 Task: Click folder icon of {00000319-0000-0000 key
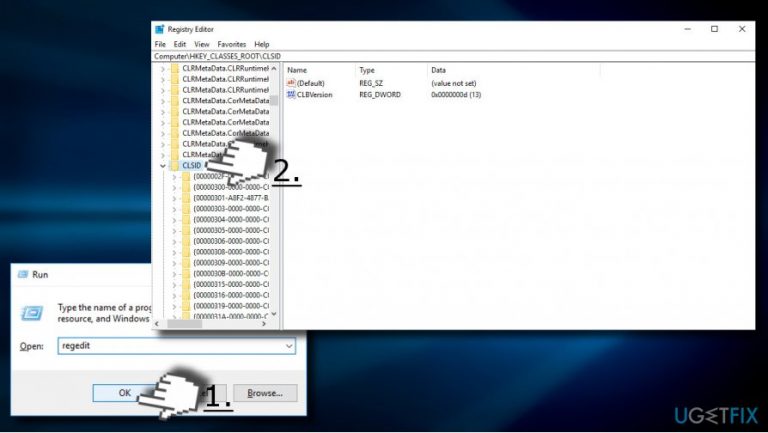coord(186,306)
